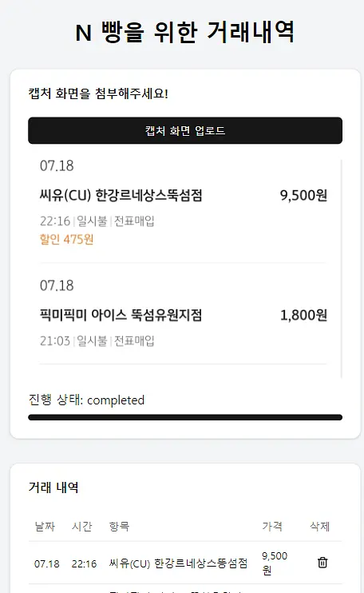Click the 날짜 column header

[45, 526]
